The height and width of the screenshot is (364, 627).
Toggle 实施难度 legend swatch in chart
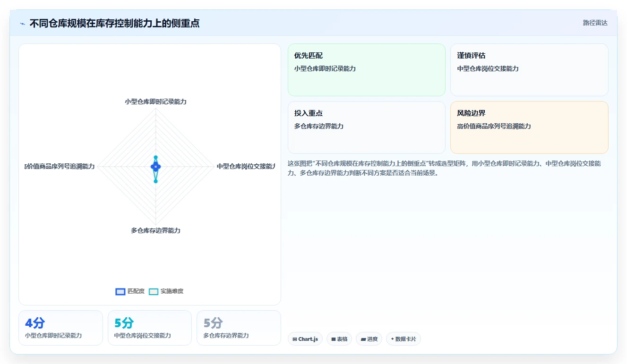[154, 291]
